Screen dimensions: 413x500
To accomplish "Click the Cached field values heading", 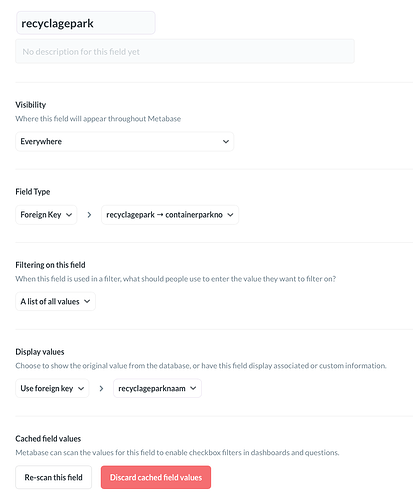I will 48,439.
